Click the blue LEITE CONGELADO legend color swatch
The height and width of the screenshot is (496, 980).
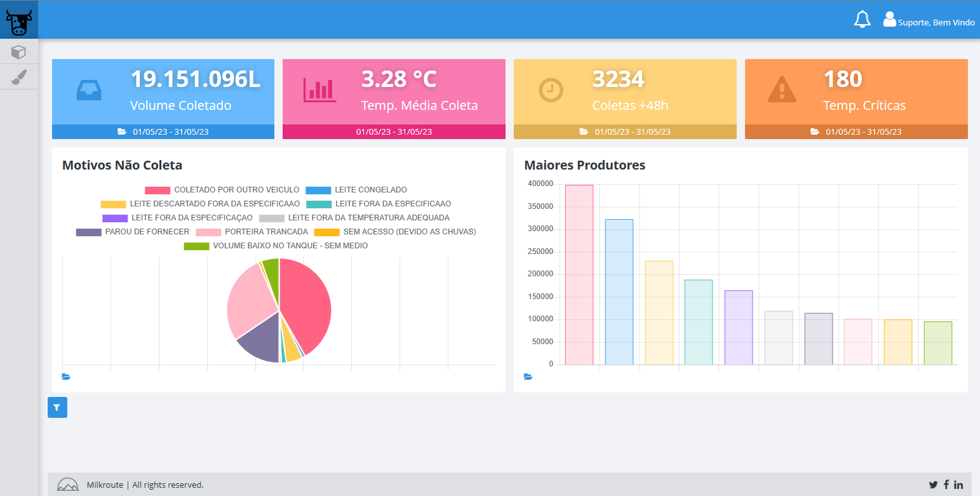pyautogui.click(x=318, y=190)
